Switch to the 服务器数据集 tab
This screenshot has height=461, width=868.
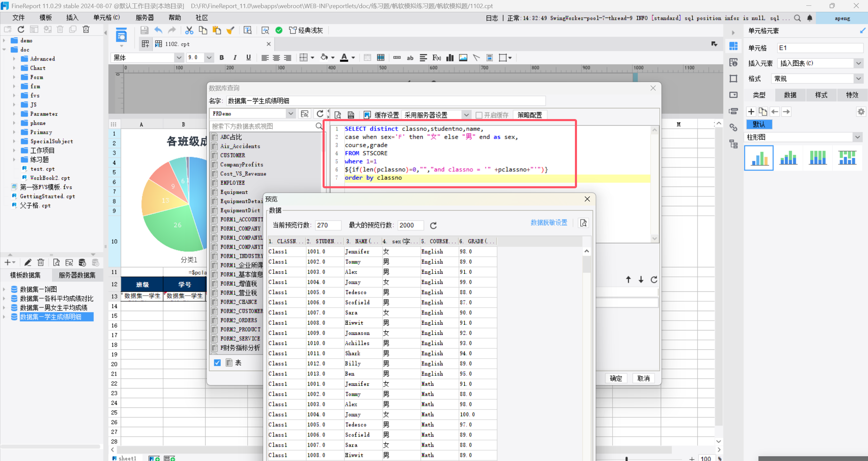click(77, 275)
